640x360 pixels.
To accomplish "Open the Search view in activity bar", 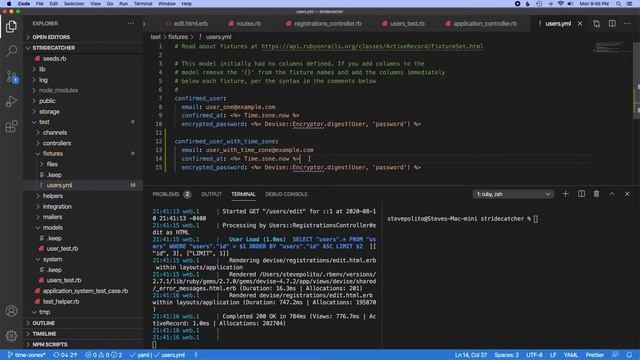I will [x=11, y=51].
